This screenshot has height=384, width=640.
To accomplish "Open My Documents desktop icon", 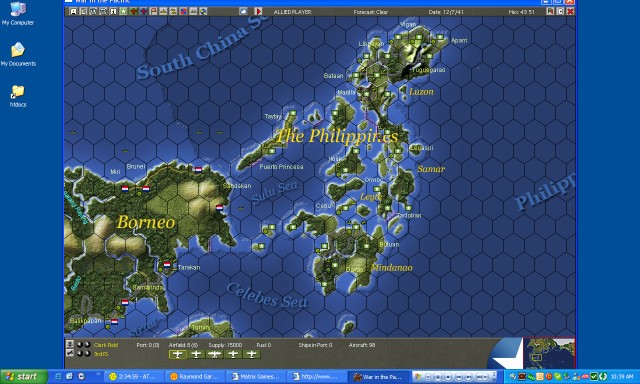I will coord(18,54).
